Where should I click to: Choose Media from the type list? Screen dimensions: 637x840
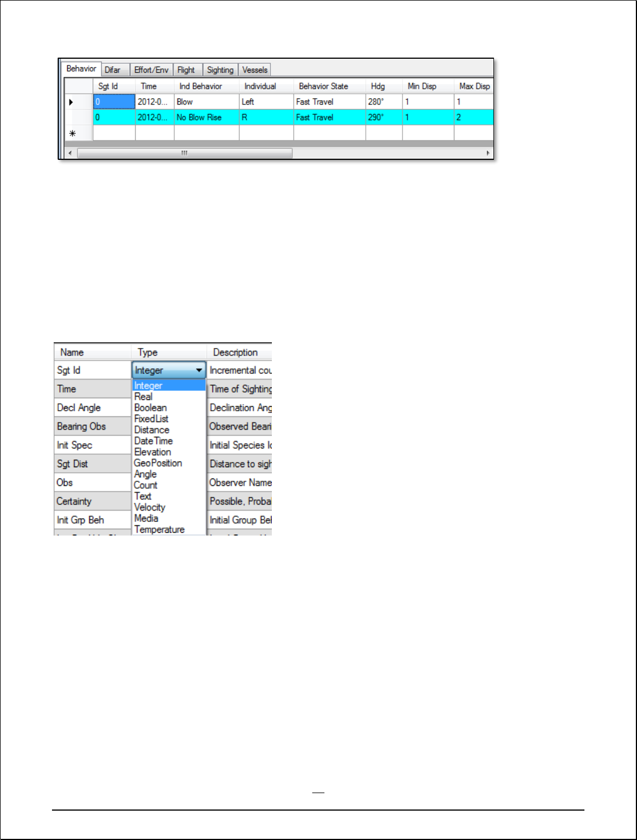[168, 518]
